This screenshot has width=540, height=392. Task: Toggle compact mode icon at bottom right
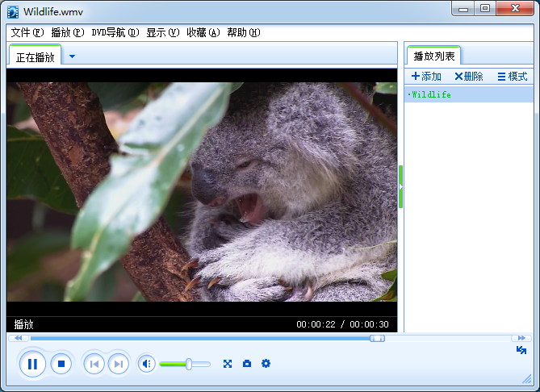[521, 350]
